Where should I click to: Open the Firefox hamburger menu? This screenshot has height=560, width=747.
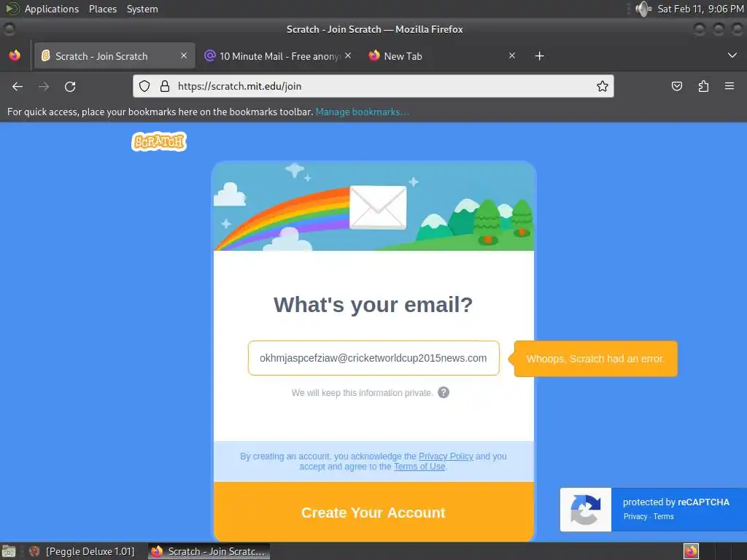729,86
